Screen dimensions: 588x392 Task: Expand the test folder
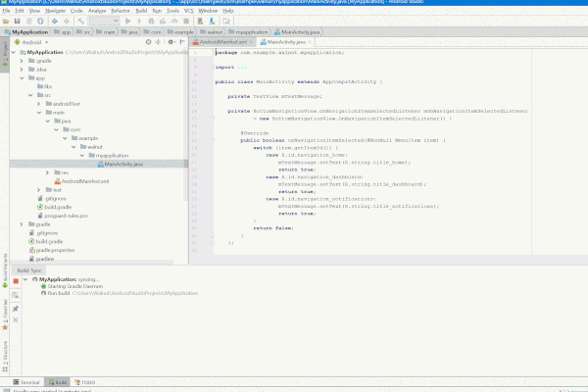coord(38,190)
